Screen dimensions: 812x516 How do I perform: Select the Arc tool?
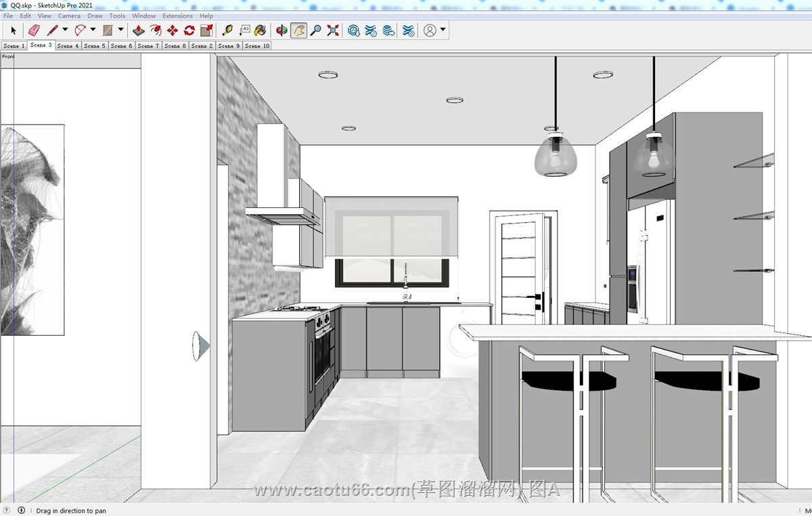pos(81,30)
